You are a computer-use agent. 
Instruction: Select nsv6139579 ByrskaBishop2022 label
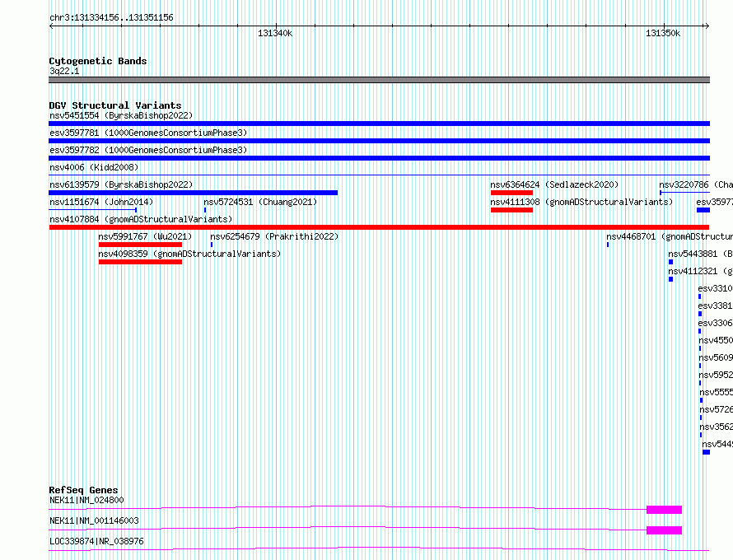(121, 184)
